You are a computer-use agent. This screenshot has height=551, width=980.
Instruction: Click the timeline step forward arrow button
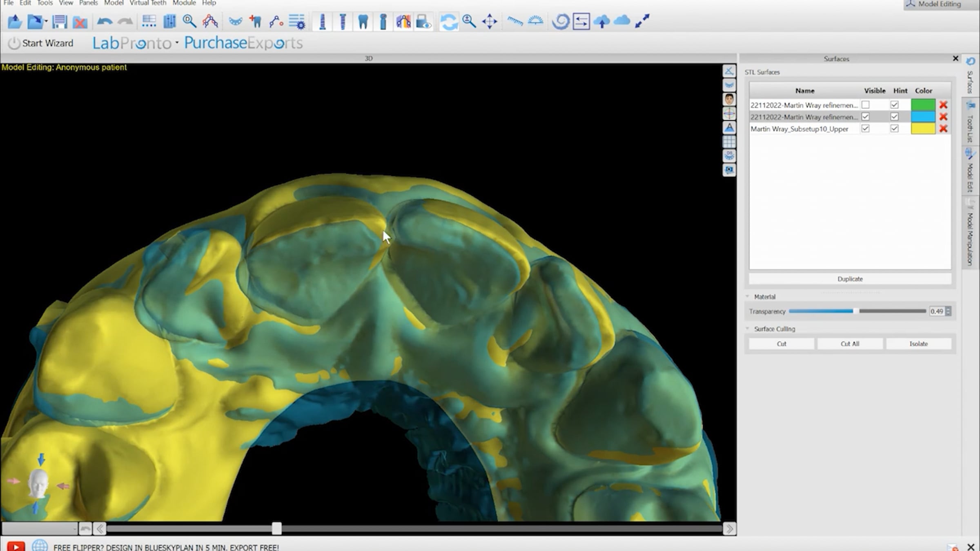click(729, 529)
